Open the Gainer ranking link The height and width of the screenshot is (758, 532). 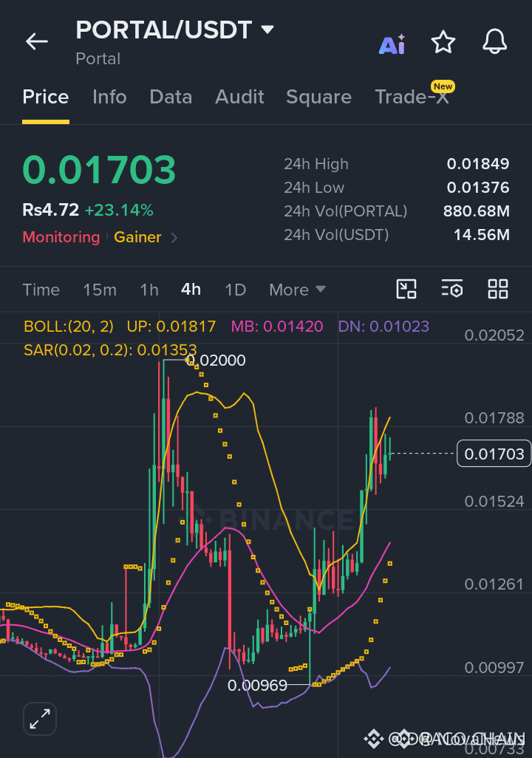tap(137, 237)
